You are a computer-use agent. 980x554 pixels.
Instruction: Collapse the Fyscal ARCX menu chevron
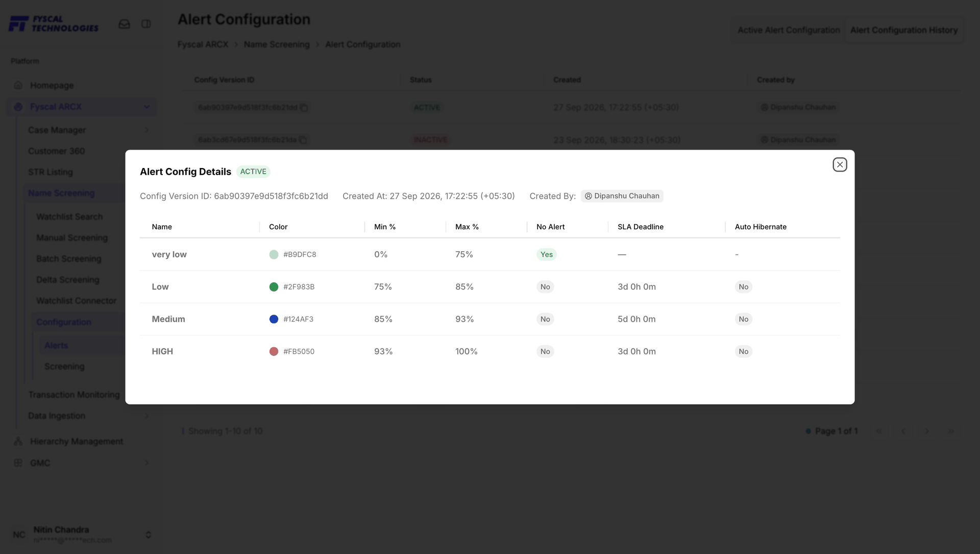tap(147, 107)
